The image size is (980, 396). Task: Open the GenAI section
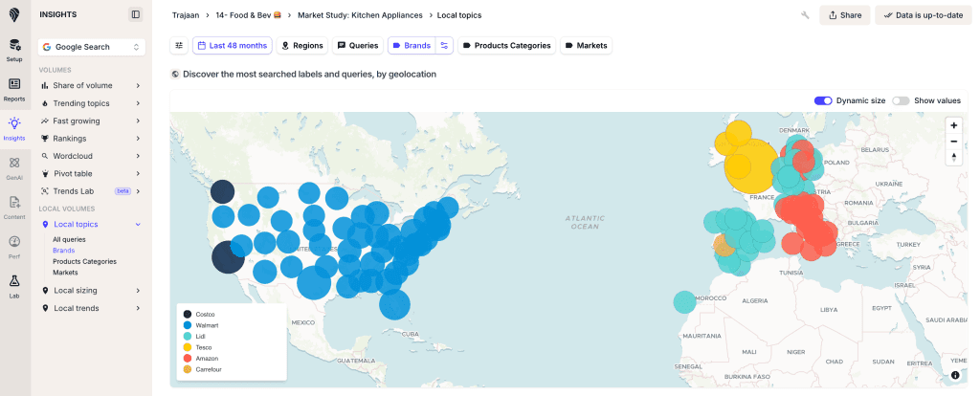[x=14, y=168]
